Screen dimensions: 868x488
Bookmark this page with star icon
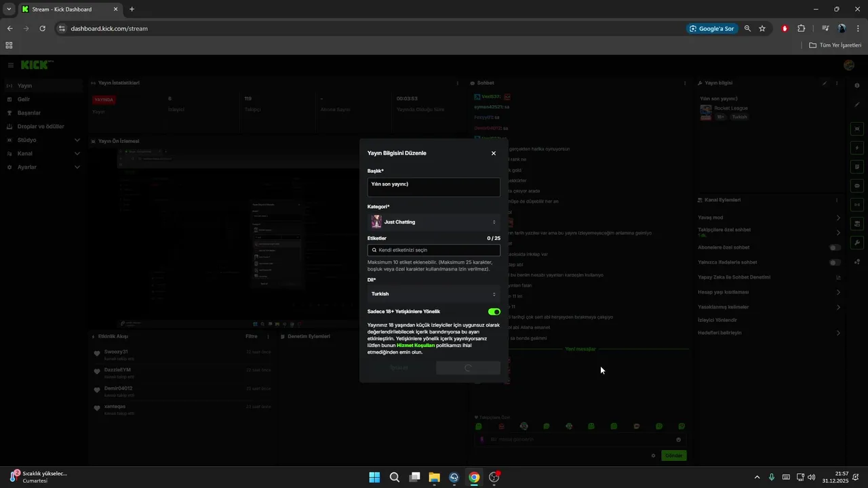[x=762, y=28]
